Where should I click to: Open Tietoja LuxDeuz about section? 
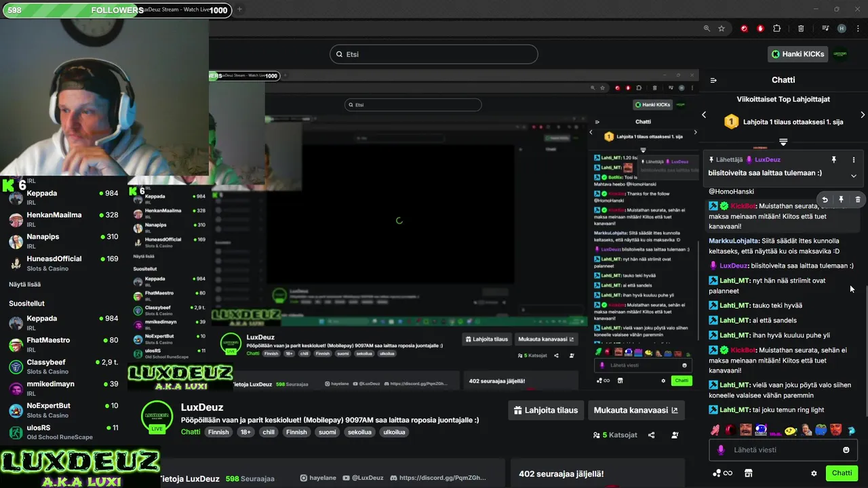[x=189, y=479]
